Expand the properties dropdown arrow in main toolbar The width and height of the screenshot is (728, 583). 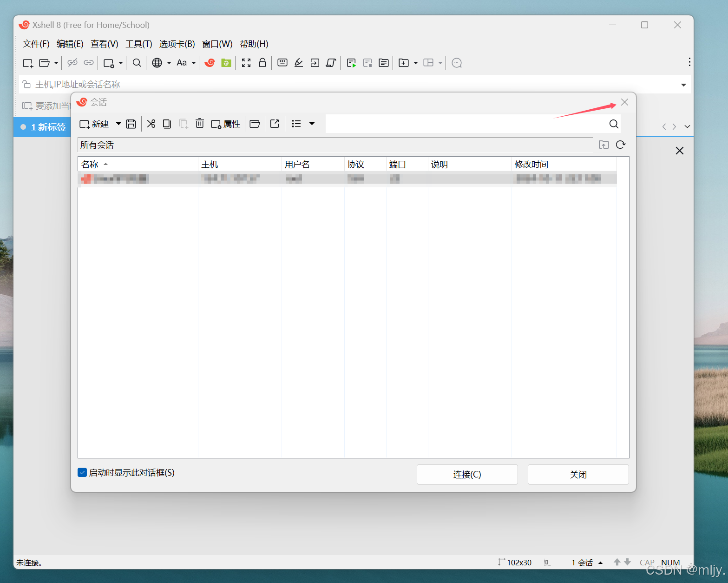coord(121,63)
